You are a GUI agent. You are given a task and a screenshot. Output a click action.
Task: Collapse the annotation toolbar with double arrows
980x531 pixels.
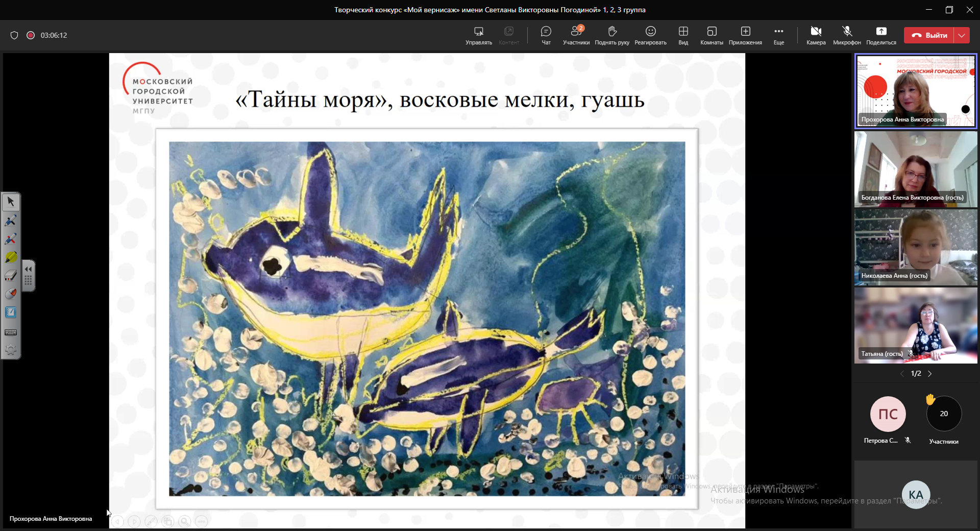point(29,269)
